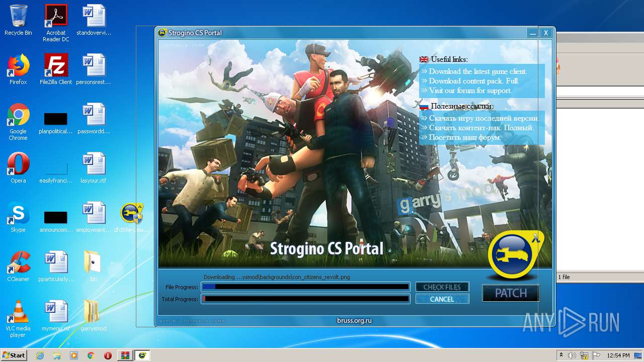This screenshot has height=362, width=644.
Task: Open the Windows Start menu
Action: tap(14, 355)
